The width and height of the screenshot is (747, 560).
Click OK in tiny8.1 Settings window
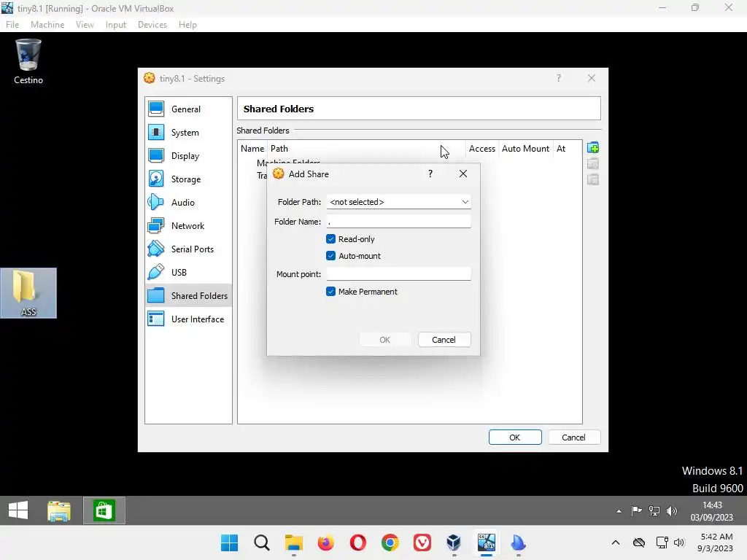(515, 437)
